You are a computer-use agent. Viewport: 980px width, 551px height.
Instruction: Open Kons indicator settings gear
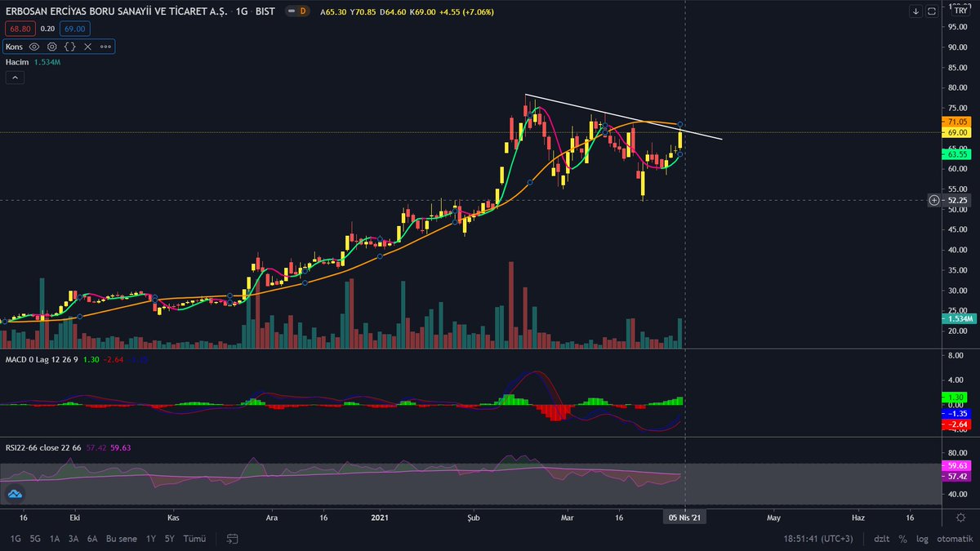pyautogui.click(x=51, y=47)
